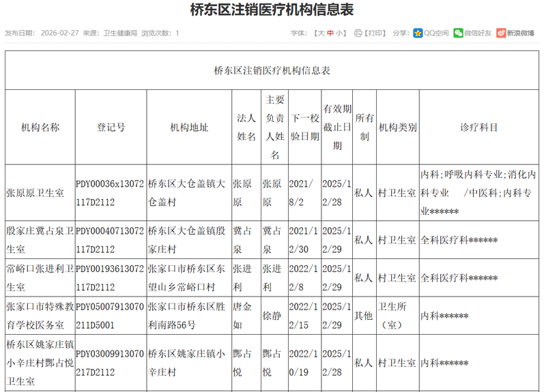Image resolution: width=546 pixels, height=392 pixels.
Task: Click the page title 桥东区注销医疗机构信息表
Action: tap(272, 11)
